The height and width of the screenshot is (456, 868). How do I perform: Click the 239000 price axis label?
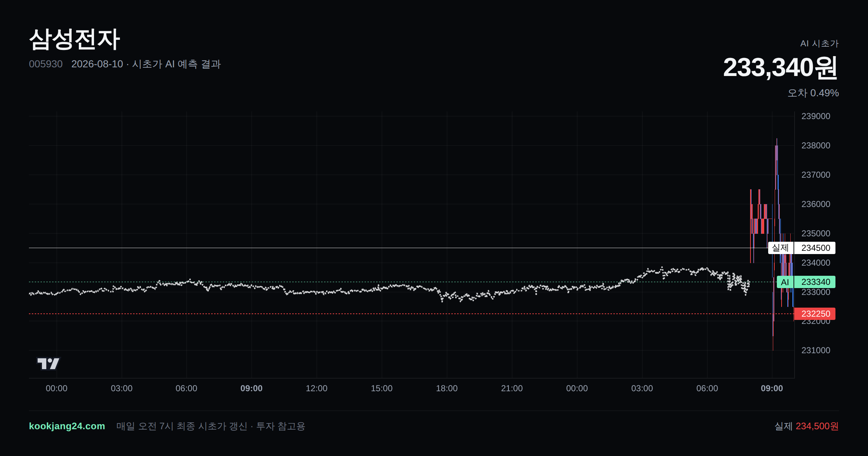coord(816,116)
